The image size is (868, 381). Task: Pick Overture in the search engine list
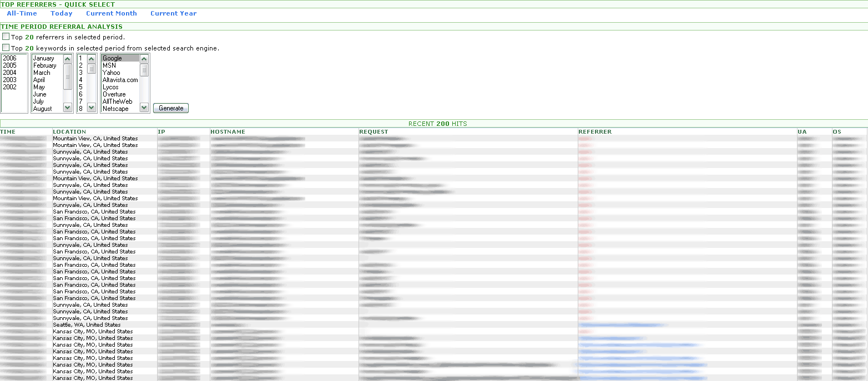(120, 94)
